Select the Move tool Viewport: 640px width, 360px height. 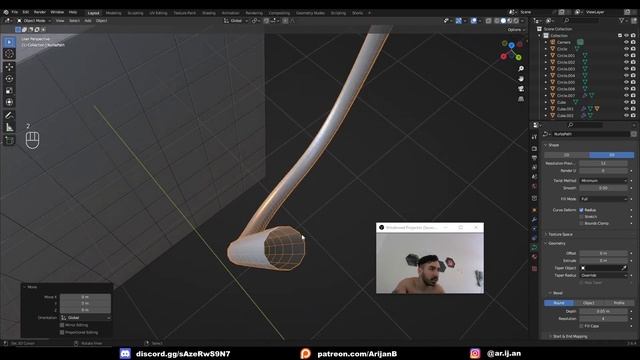pos(9,67)
